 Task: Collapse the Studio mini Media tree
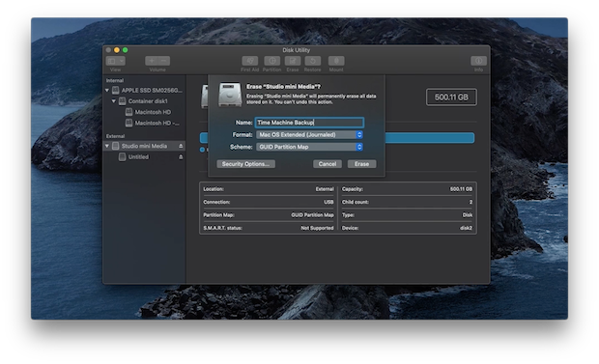[107, 146]
